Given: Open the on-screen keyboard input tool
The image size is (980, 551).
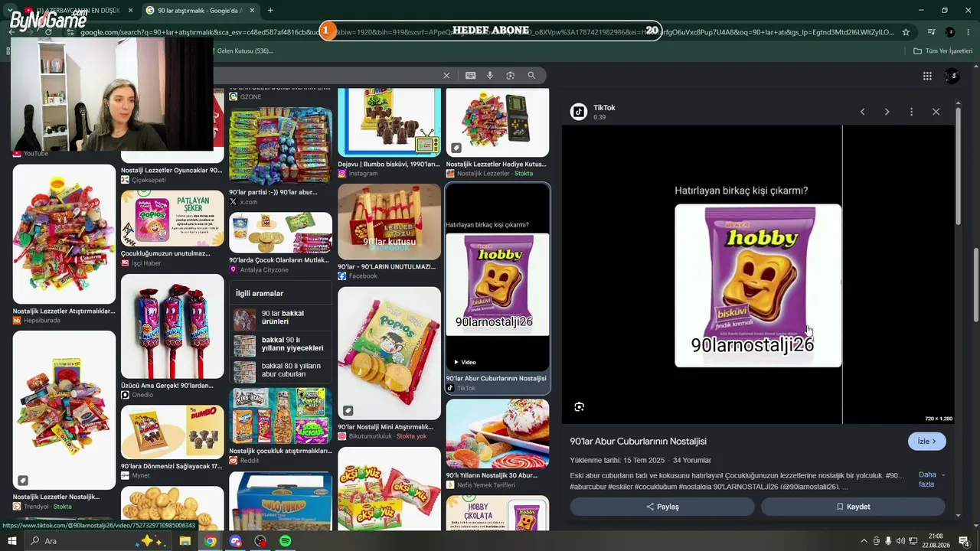Looking at the screenshot, I should pos(470,76).
